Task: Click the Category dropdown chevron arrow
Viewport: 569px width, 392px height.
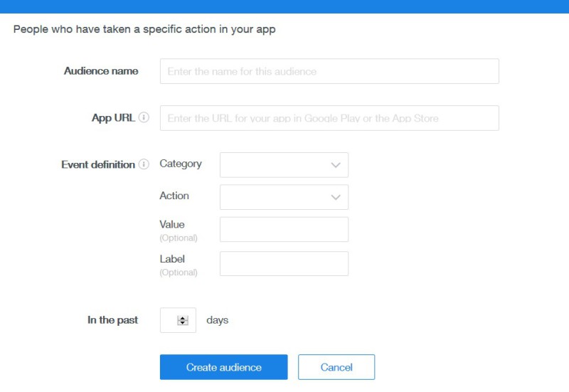Action: click(336, 165)
